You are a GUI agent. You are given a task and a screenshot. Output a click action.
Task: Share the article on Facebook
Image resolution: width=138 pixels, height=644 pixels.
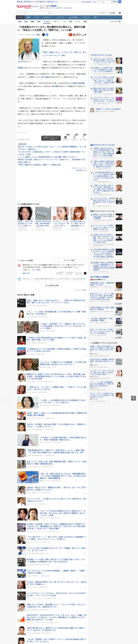[47, 35]
